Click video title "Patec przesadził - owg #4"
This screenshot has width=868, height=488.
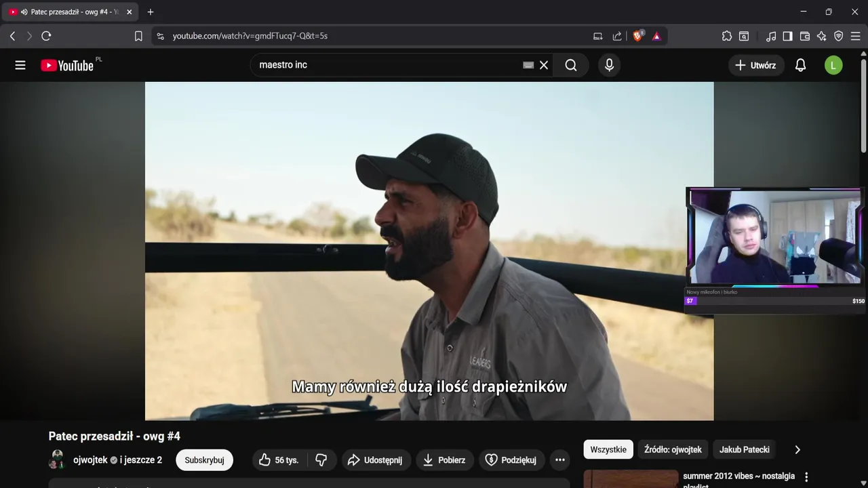[x=114, y=436]
